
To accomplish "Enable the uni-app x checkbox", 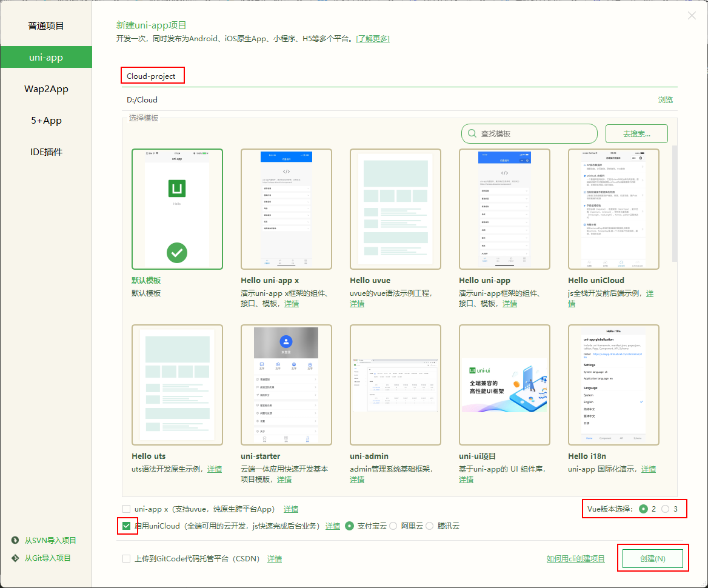I will coord(127,509).
